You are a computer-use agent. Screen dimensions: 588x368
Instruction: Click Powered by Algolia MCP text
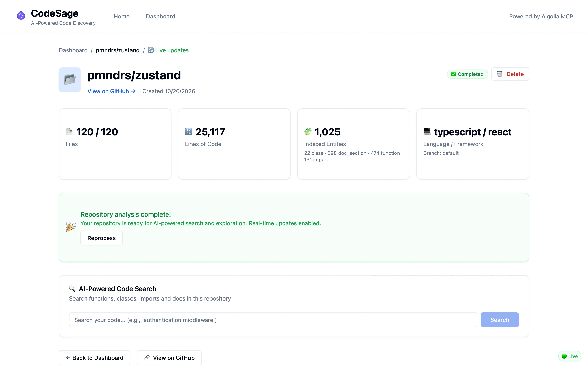click(x=541, y=16)
